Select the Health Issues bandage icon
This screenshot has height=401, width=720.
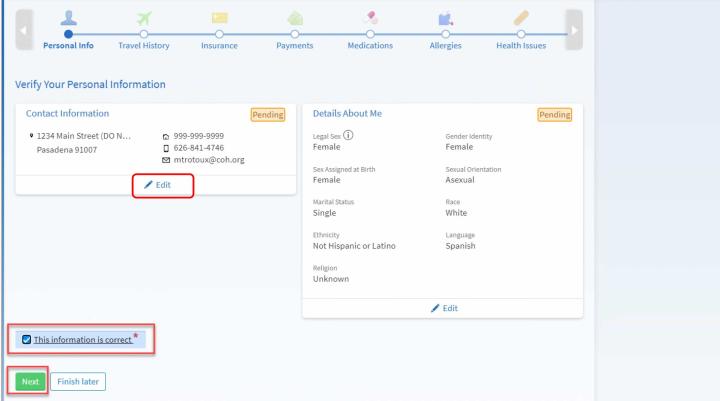coord(521,18)
